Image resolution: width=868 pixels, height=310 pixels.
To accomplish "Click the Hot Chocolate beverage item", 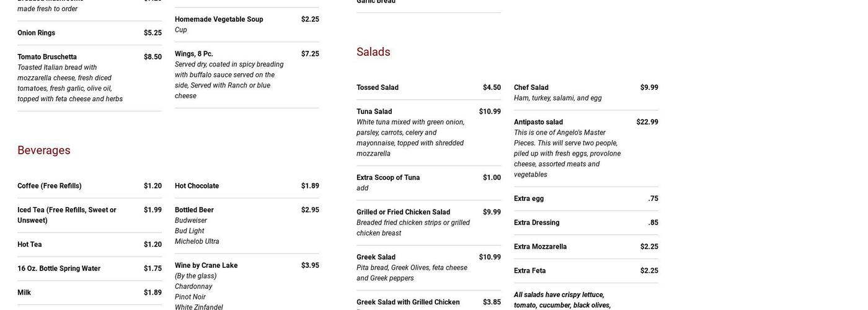I will point(197,186).
